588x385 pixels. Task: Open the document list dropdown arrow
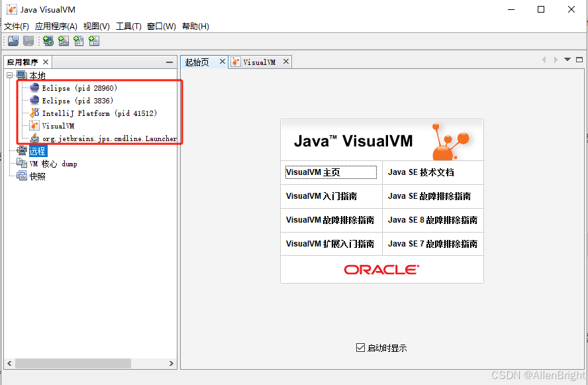coord(567,60)
